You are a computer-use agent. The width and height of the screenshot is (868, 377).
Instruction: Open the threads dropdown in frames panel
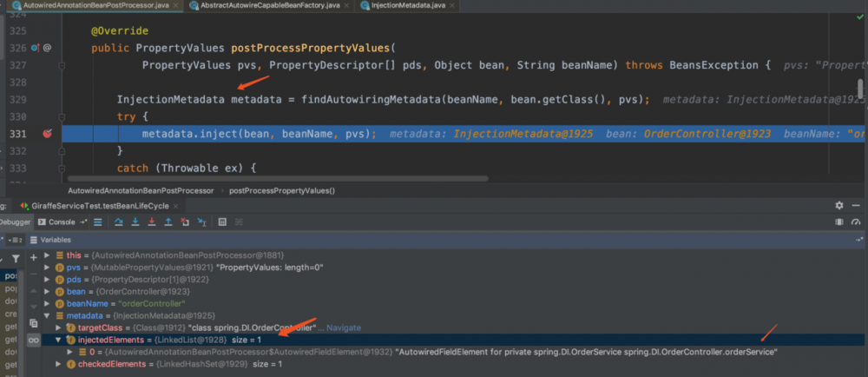point(15,240)
